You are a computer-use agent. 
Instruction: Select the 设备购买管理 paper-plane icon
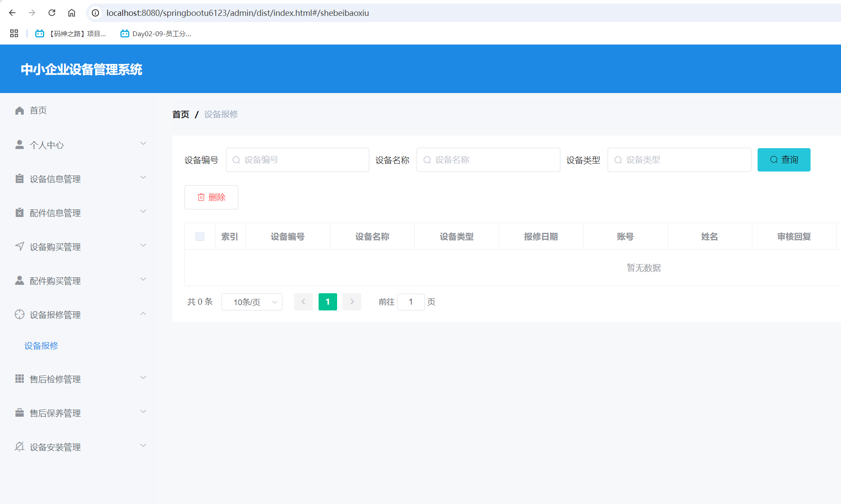tap(19, 246)
